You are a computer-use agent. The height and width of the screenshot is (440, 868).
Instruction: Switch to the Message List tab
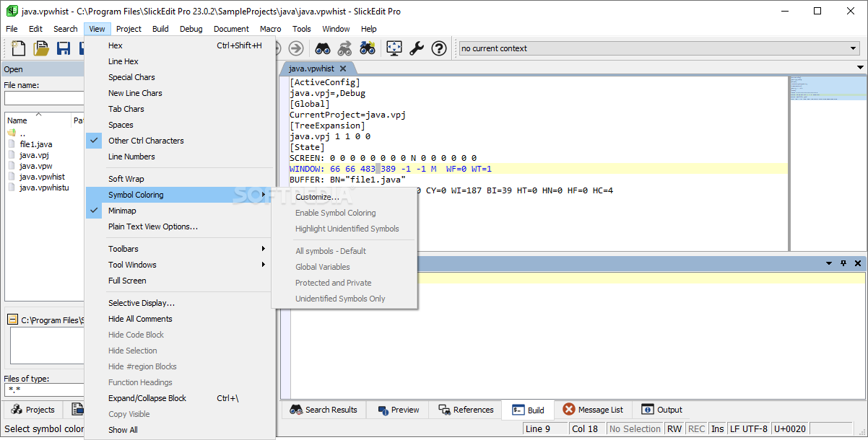click(593, 410)
